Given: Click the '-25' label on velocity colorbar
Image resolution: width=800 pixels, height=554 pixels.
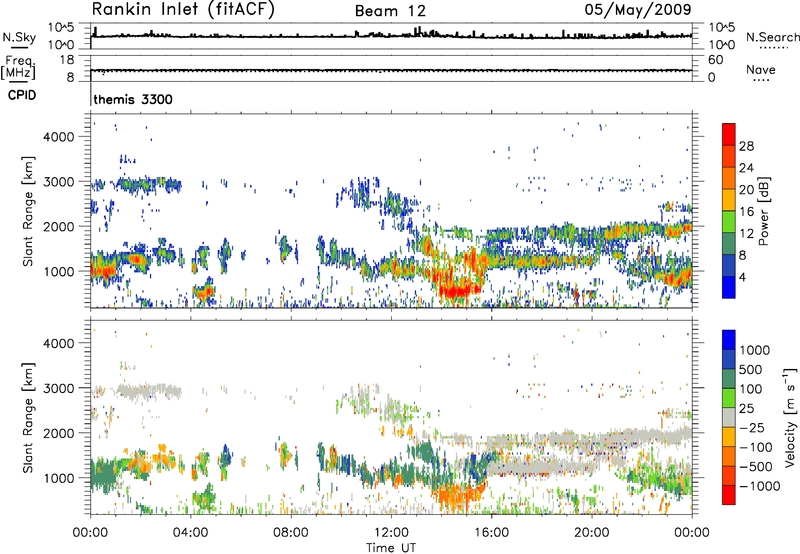Looking at the screenshot, I should tap(752, 427).
